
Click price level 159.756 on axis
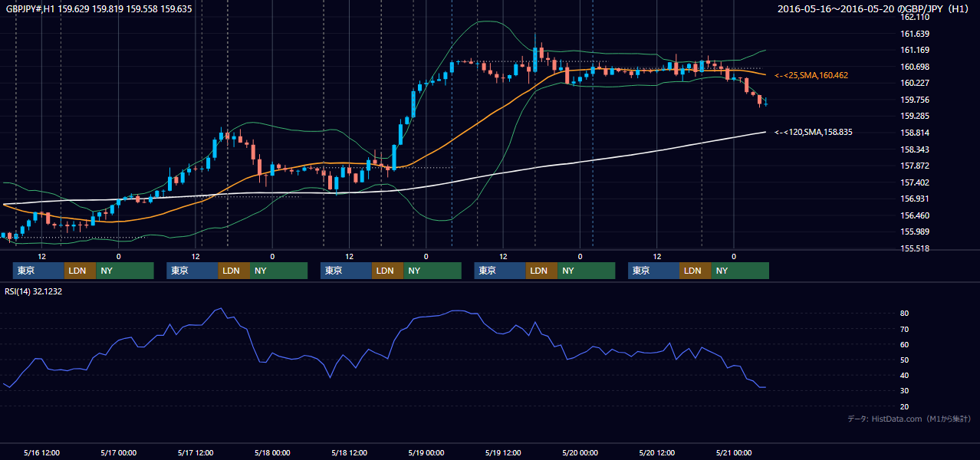point(914,100)
